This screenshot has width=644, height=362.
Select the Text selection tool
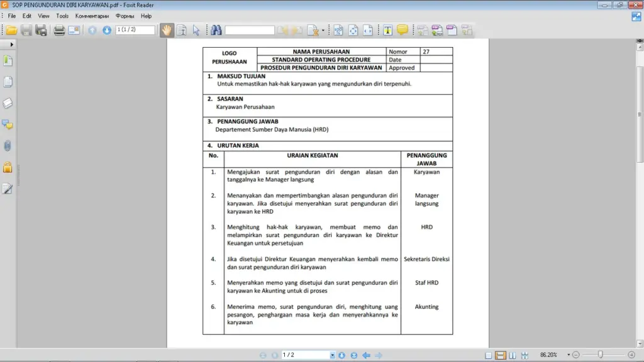pos(182,30)
